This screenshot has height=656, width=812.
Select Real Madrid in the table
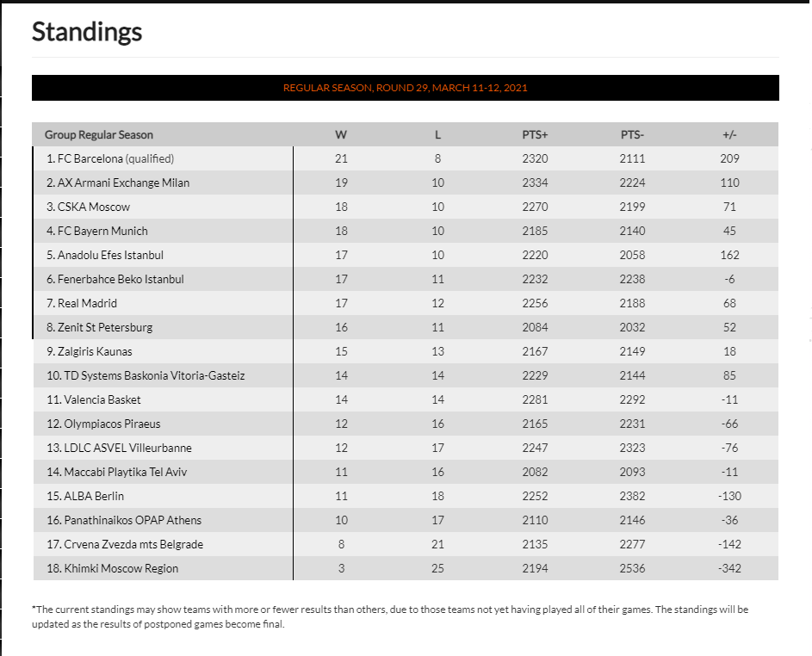pos(87,303)
